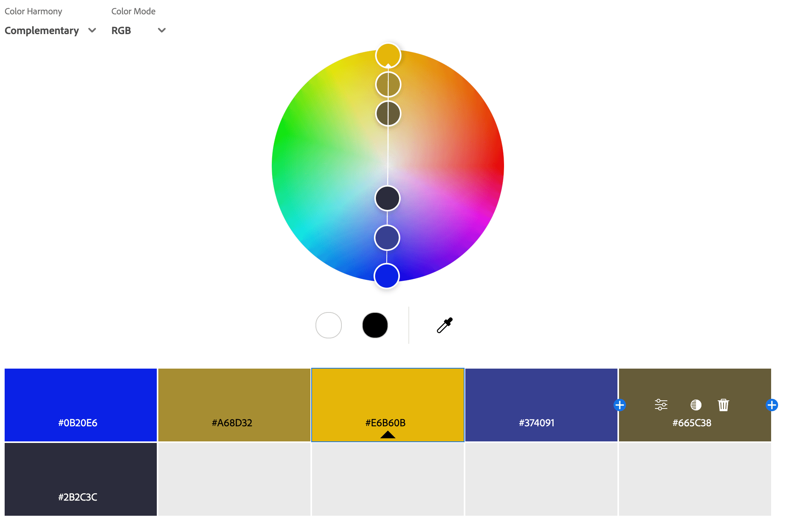Add a color using the plus icon on #374091 swatch
Image resolution: width=799 pixels, height=532 pixels.
pos(620,405)
